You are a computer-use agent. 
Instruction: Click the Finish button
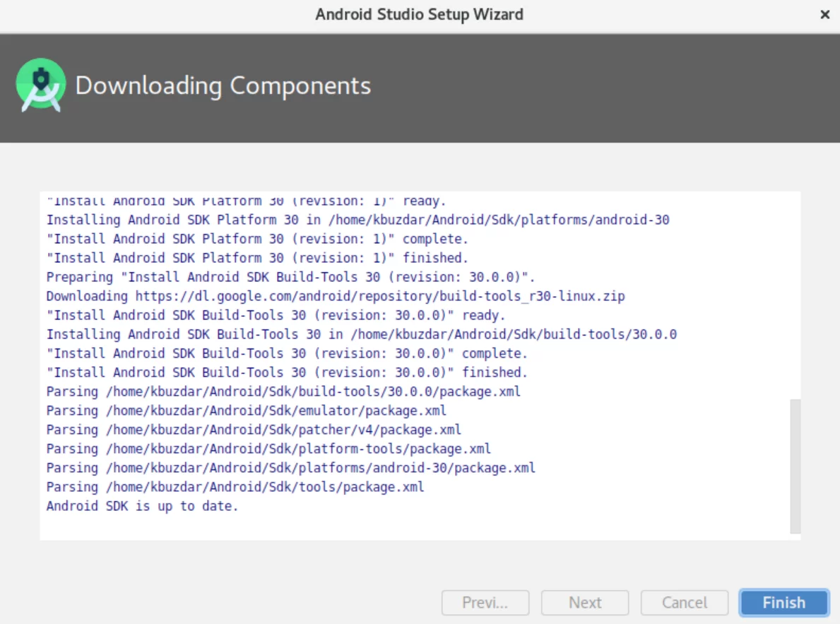click(x=783, y=603)
